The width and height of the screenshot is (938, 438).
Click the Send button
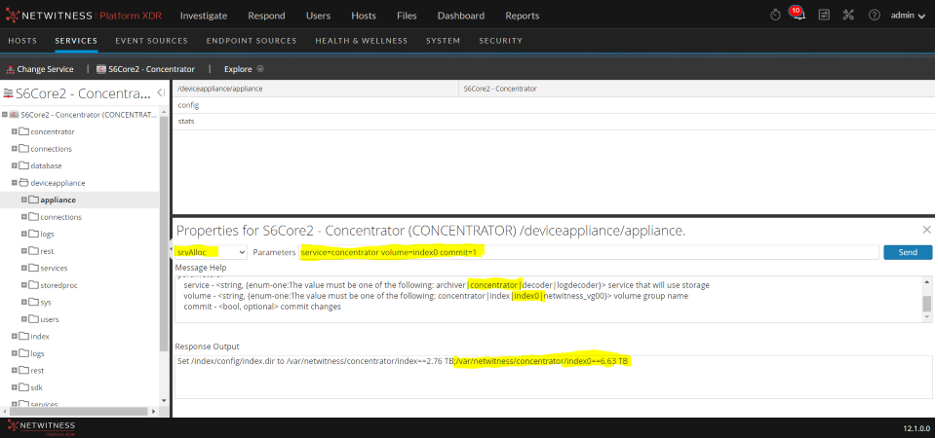(907, 253)
